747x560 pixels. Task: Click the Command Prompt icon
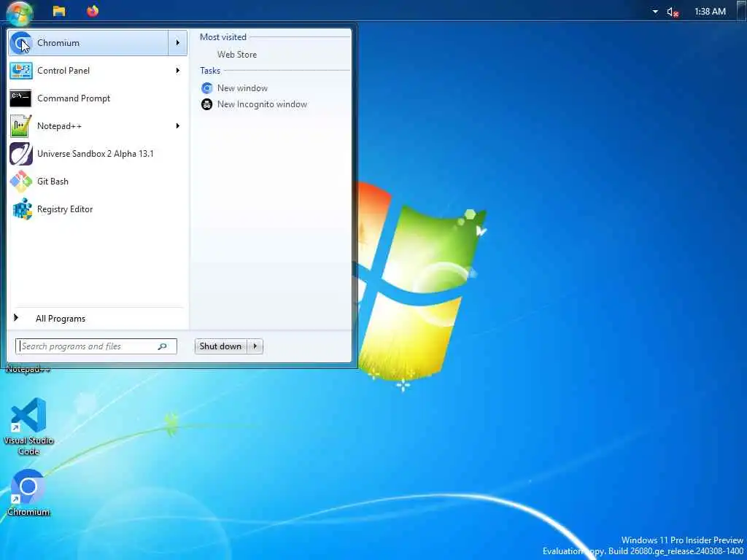pos(20,98)
